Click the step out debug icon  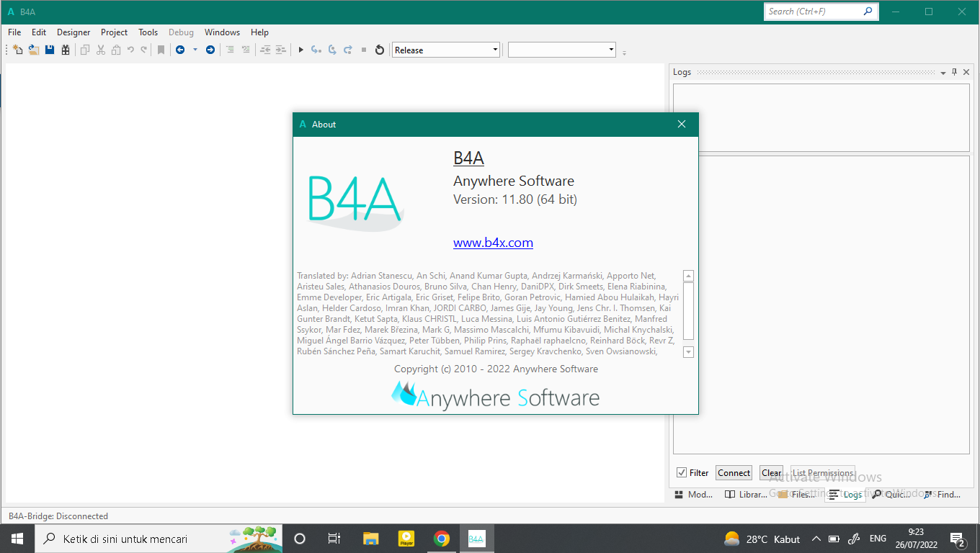[x=348, y=50]
